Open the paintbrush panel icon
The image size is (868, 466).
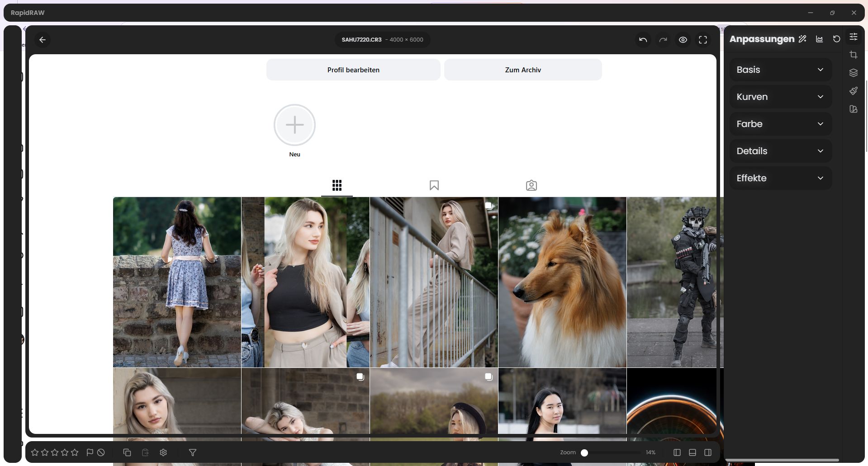[854, 91]
